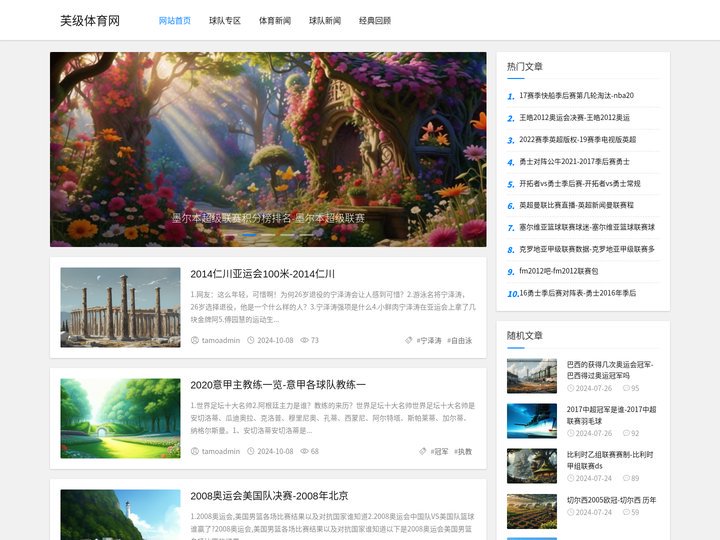Image resolution: width=720 pixels, height=540 pixels.
Task: Click thumbnail for 2017中超冠军是谁 article
Action: 532,421
